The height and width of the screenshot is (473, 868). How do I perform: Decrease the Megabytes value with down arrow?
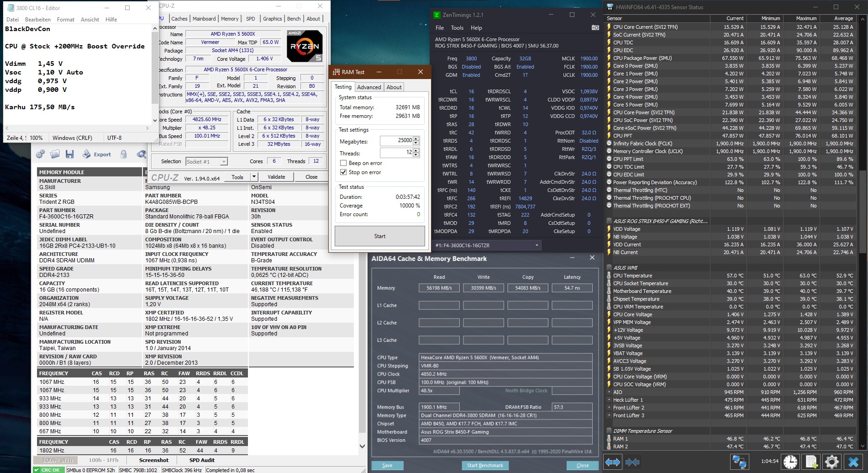(x=416, y=143)
